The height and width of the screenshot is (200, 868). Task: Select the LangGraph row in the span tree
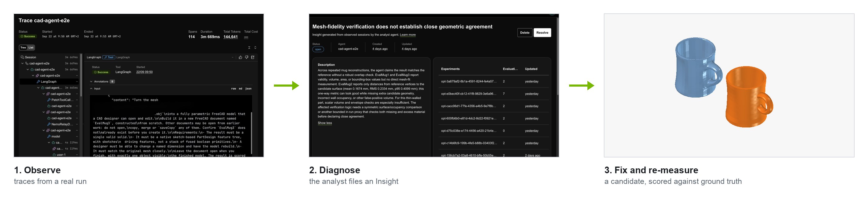pos(49,81)
